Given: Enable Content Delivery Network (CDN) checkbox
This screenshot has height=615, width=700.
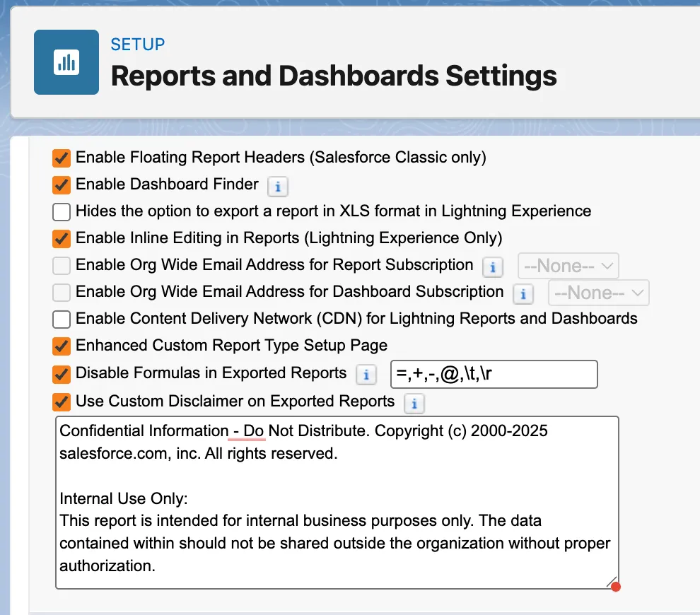Looking at the screenshot, I should [x=62, y=320].
